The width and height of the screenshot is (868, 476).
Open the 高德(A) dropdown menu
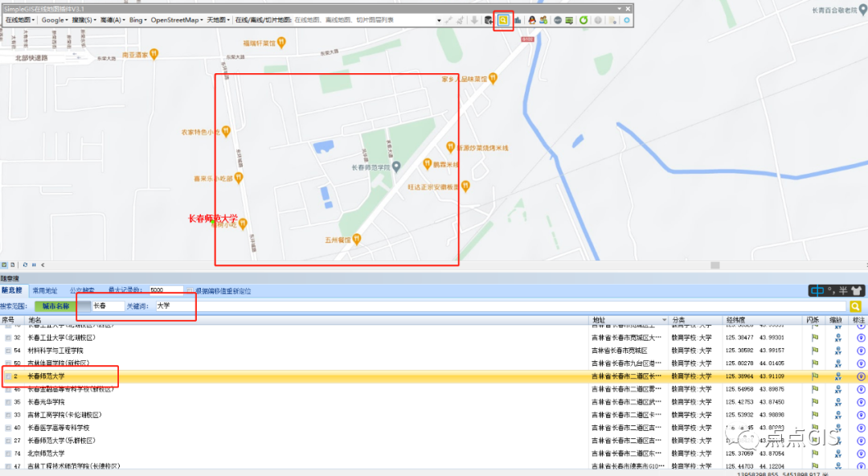tap(113, 20)
